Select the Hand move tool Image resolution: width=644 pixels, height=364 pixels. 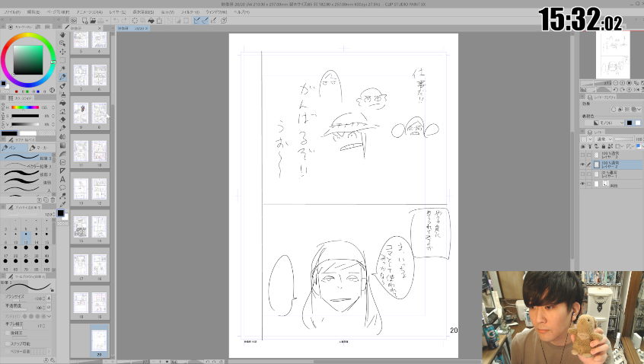pos(62,34)
